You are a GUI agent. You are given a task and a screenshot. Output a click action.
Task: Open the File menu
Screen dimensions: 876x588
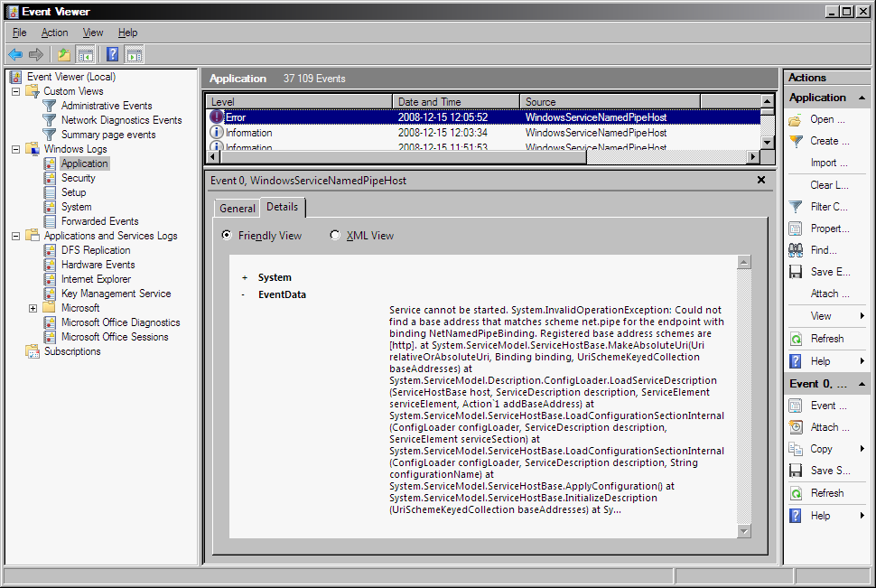tap(20, 33)
